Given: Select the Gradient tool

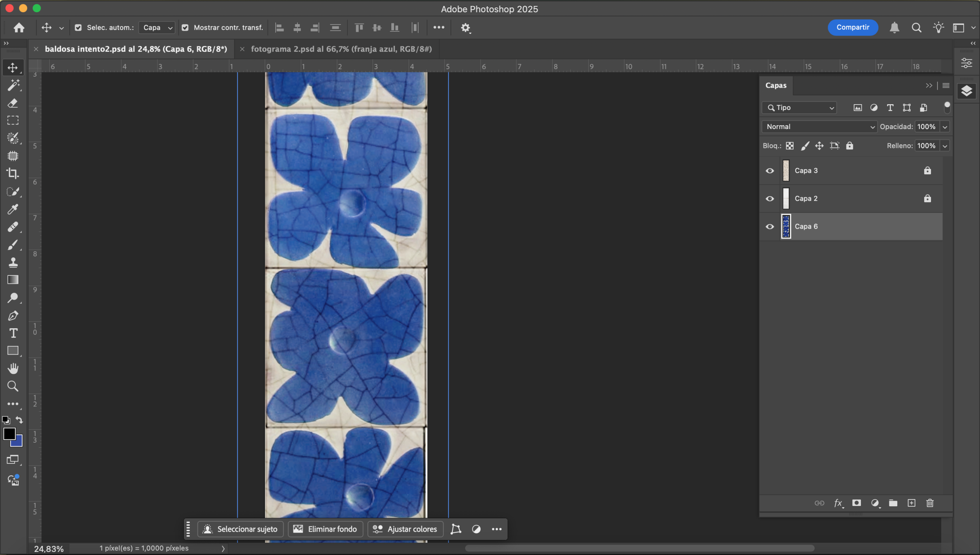Looking at the screenshot, I should pos(13,280).
